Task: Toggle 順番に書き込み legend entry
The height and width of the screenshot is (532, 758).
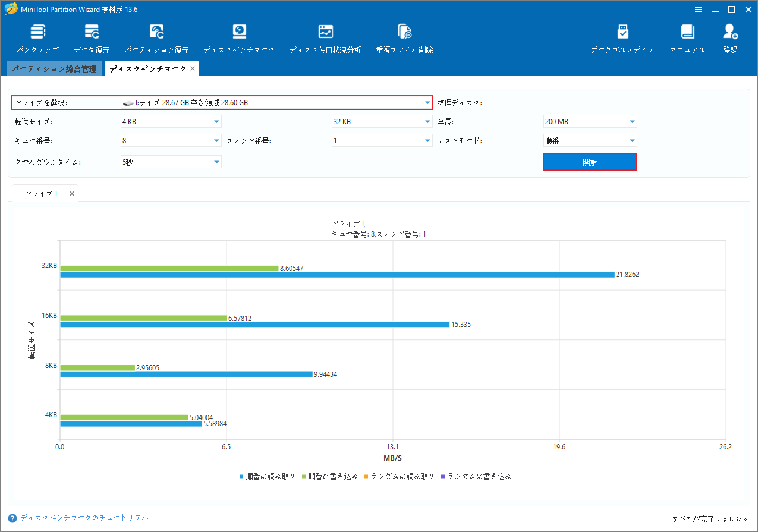Action: point(329,476)
